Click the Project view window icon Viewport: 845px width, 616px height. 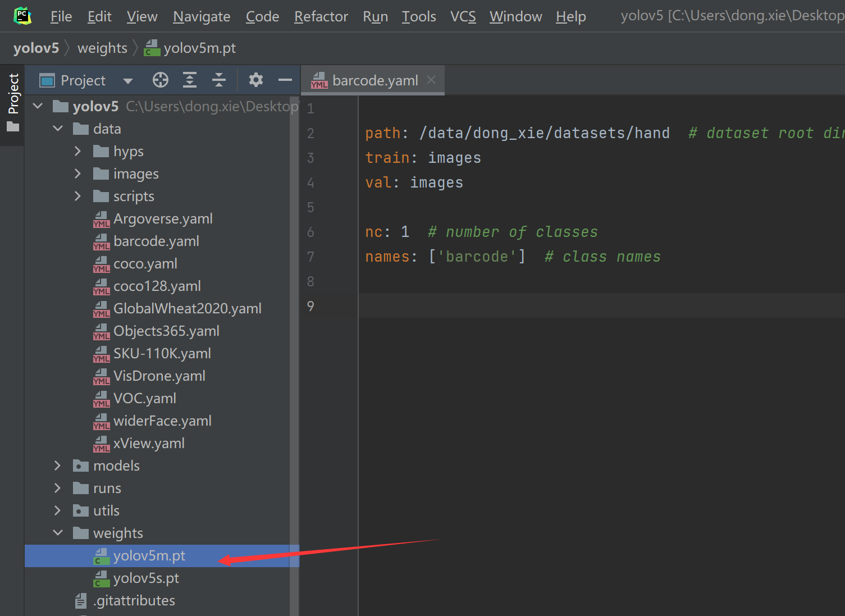pyautogui.click(x=47, y=81)
